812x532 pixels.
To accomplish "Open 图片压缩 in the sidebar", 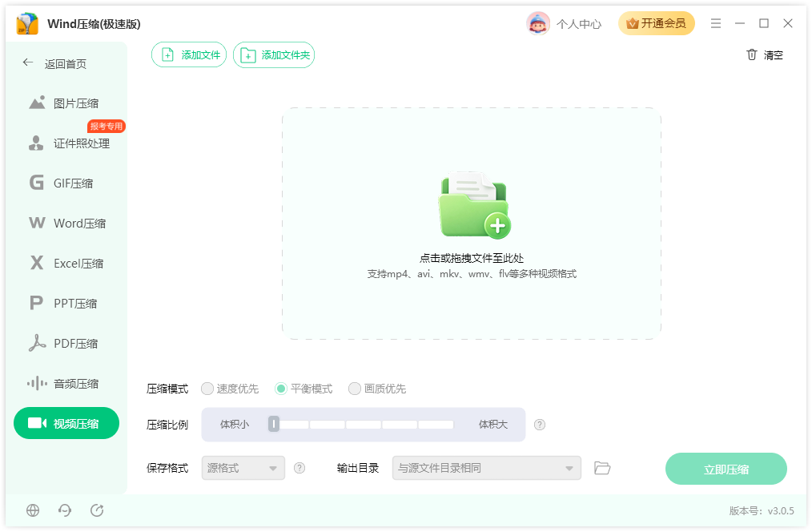I will [x=66, y=103].
